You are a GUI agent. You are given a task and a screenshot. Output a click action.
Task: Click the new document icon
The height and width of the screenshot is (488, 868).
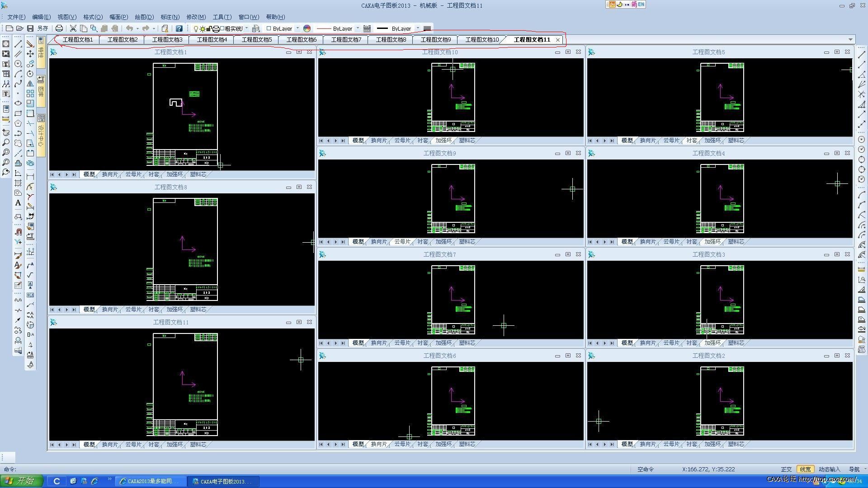pyautogui.click(x=9, y=28)
